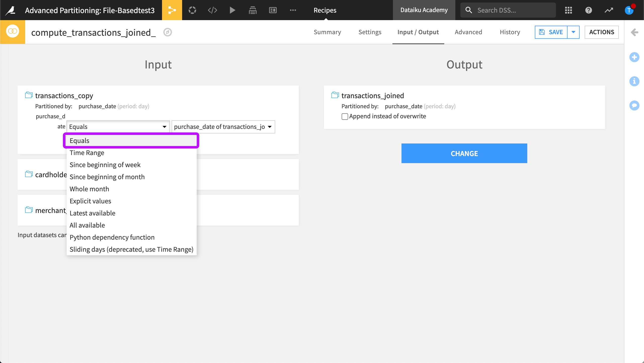Open details via the info circle icon

point(635,81)
